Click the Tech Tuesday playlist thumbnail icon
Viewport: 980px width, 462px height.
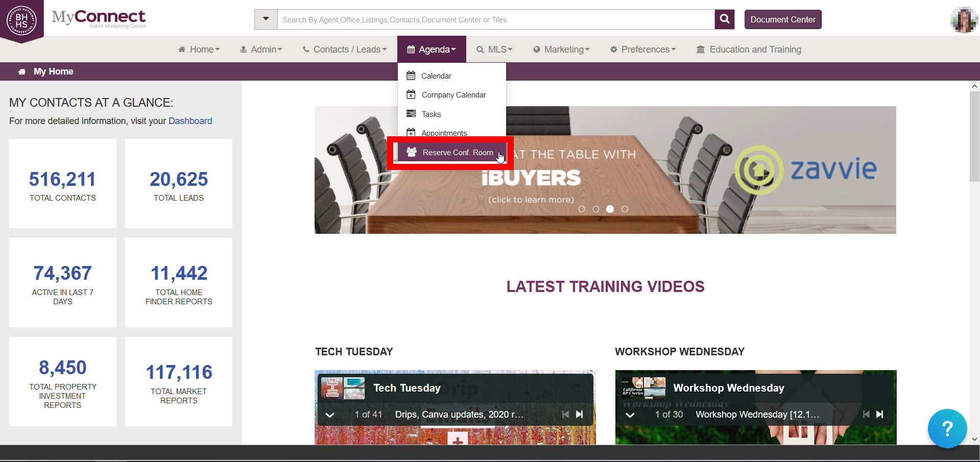tap(343, 388)
